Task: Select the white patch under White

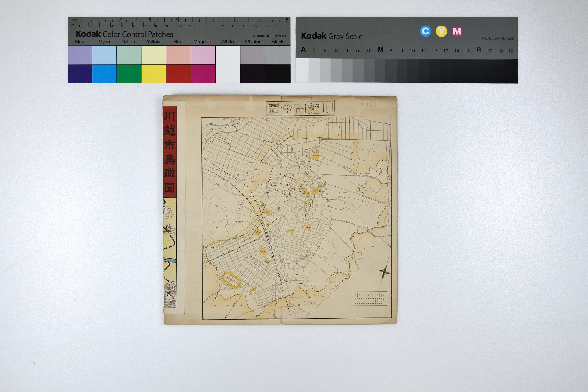Action: (228, 64)
